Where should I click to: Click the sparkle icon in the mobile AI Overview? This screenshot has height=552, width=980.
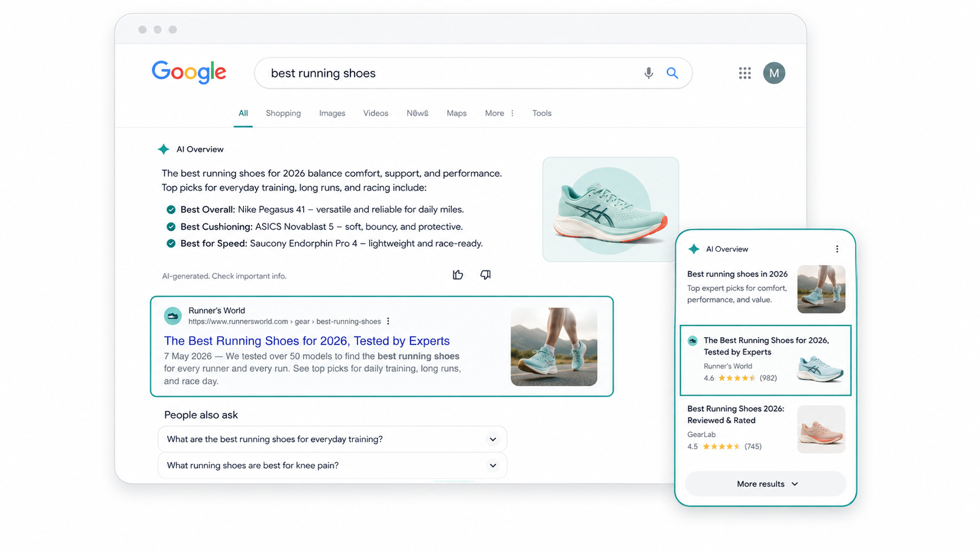click(694, 249)
